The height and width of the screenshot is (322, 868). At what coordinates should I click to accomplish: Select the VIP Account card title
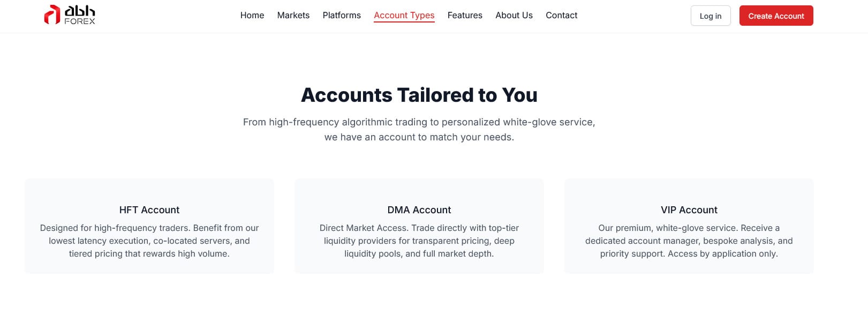point(689,210)
